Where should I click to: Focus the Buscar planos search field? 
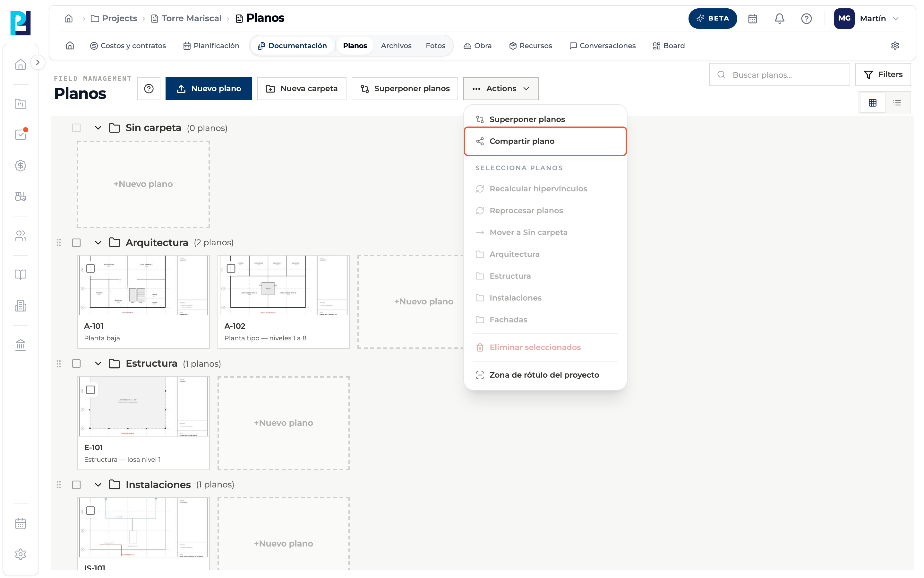click(779, 74)
